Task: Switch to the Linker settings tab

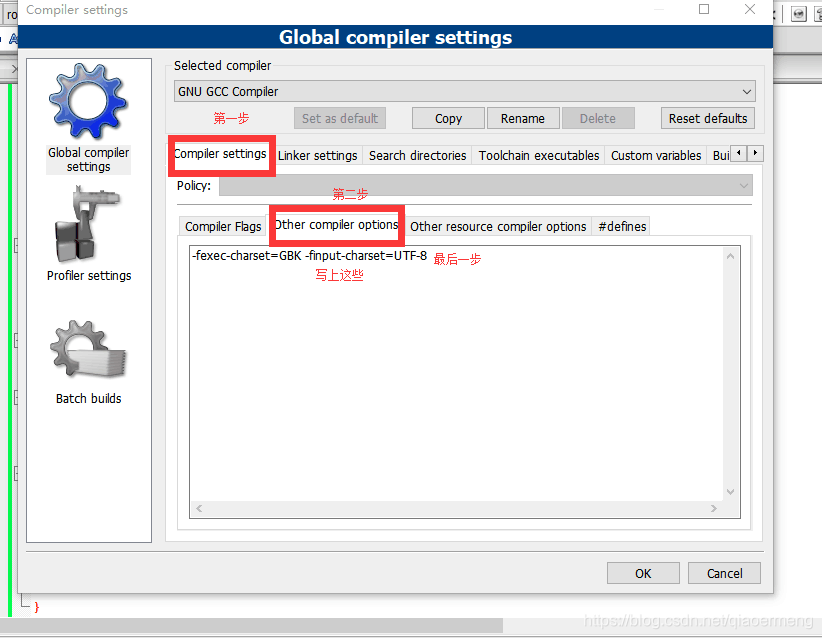Action: coord(317,155)
